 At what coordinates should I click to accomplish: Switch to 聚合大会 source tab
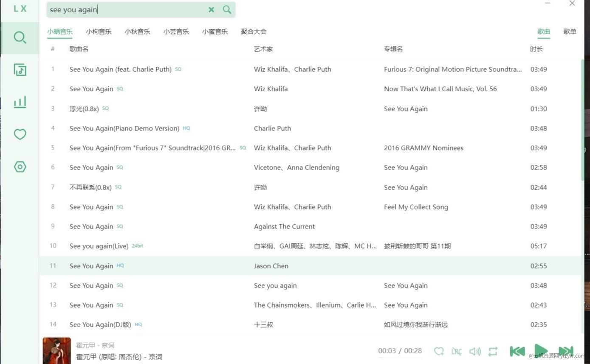(254, 31)
